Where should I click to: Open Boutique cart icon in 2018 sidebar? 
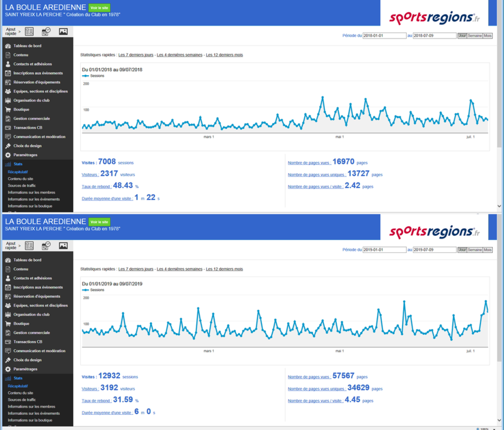8,109
